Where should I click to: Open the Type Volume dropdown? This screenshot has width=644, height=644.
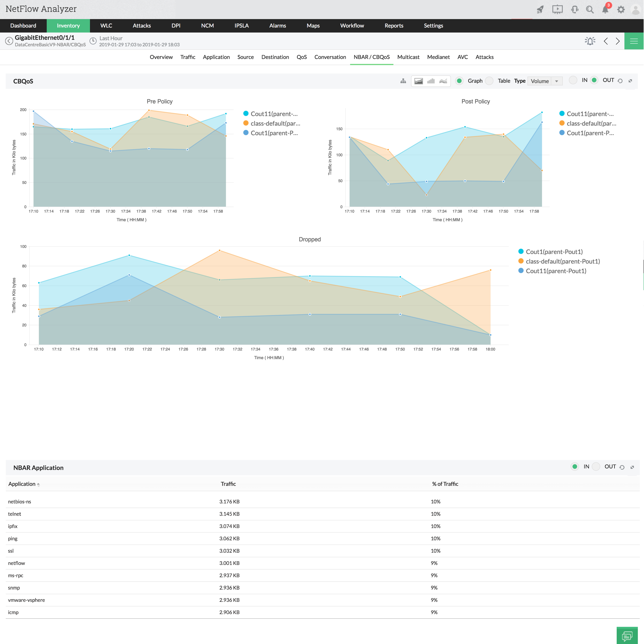tap(545, 81)
